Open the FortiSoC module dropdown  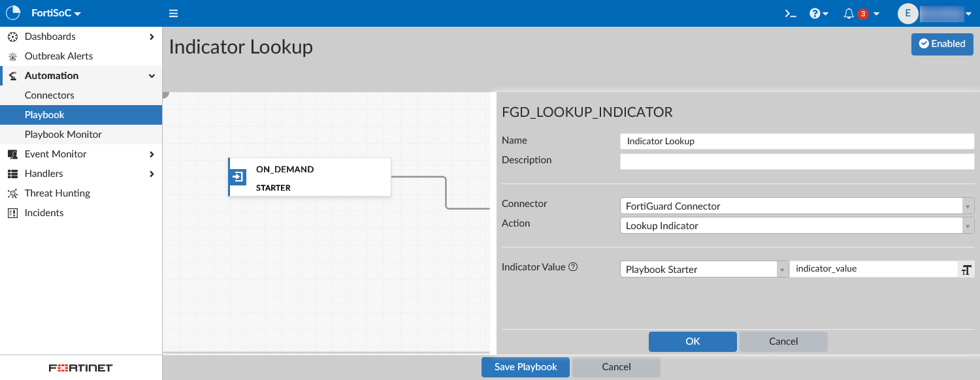[x=56, y=14]
